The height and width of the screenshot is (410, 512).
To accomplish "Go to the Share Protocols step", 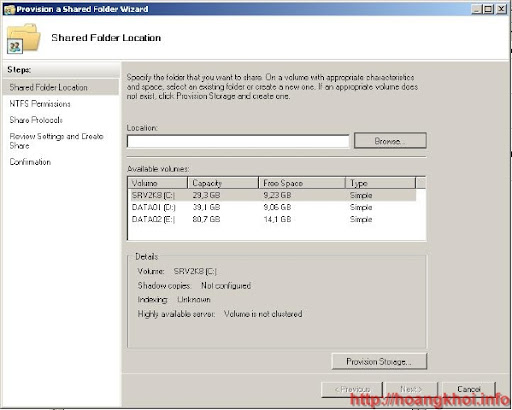I will (36, 120).
